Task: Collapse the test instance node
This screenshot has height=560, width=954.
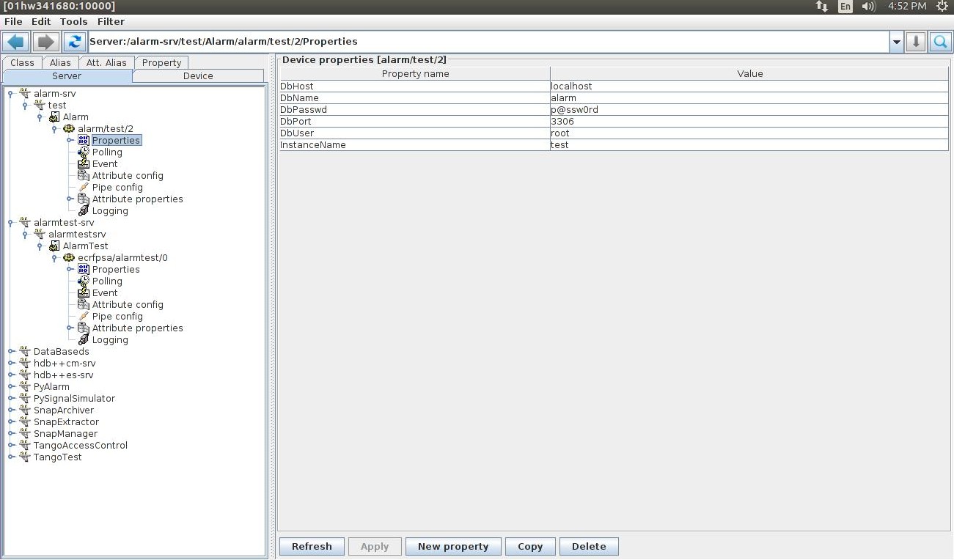Action: 26,106
